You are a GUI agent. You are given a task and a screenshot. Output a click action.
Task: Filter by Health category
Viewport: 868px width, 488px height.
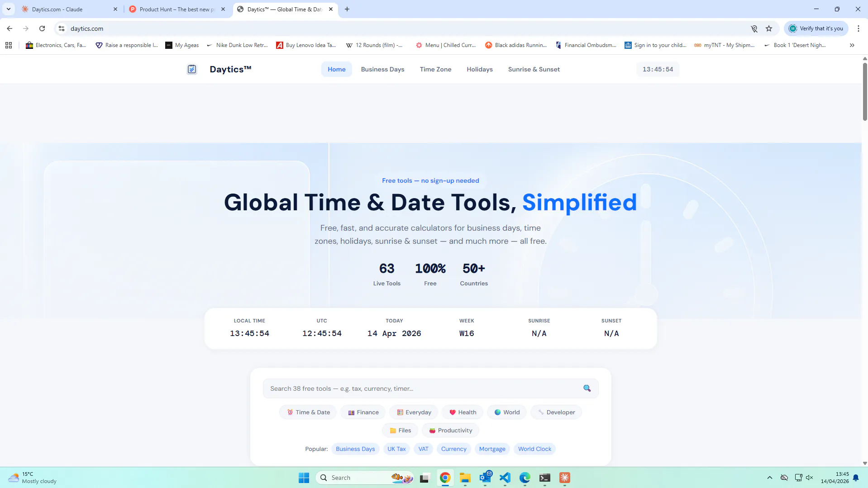463,412
